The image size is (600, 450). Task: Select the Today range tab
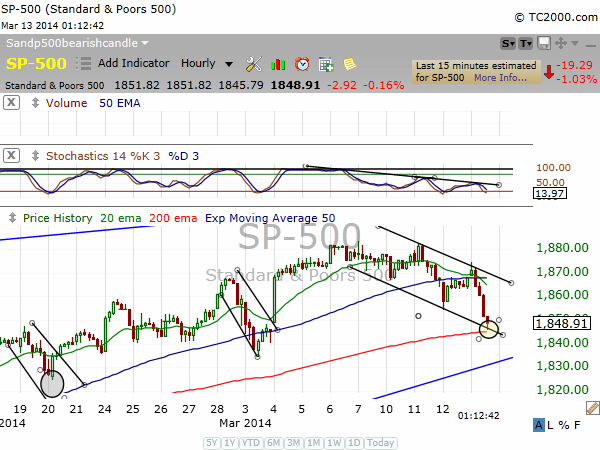[381, 443]
